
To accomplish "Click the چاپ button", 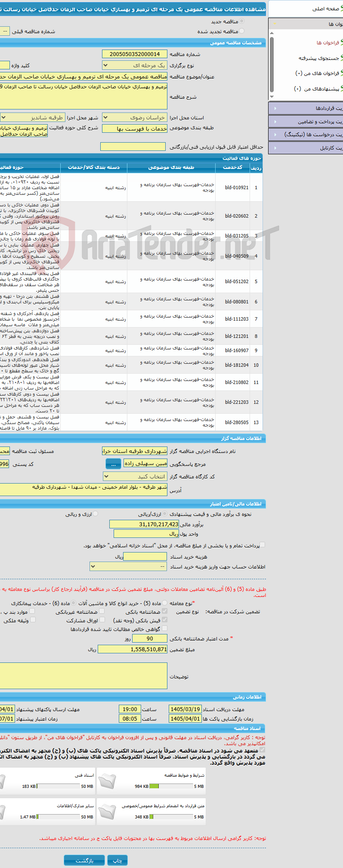I will 117,860.
